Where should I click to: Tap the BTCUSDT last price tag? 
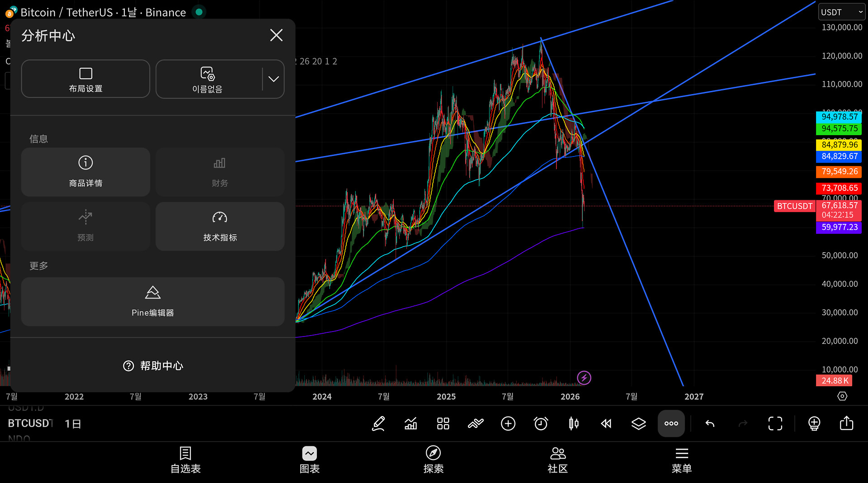tap(795, 206)
